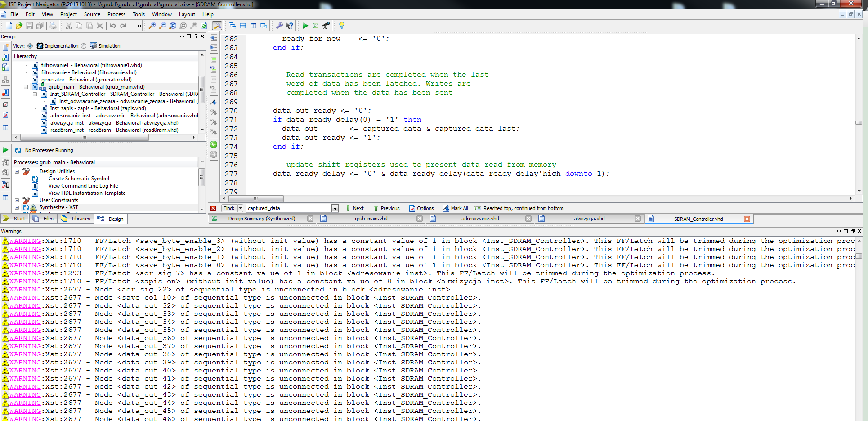Image resolution: width=868 pixels, height=421 pixels.
Task: Click the green sigma Design Summary icon
Action: pos(316,26)
